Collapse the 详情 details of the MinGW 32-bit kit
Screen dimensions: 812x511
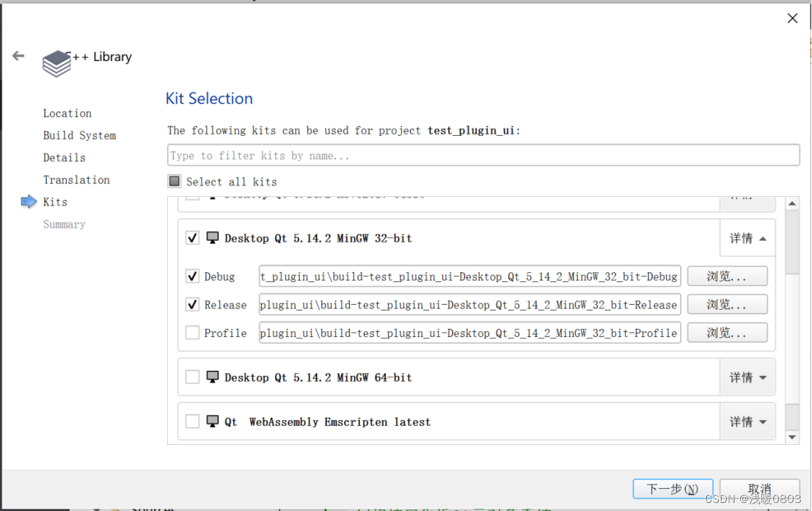pos(747,238)
